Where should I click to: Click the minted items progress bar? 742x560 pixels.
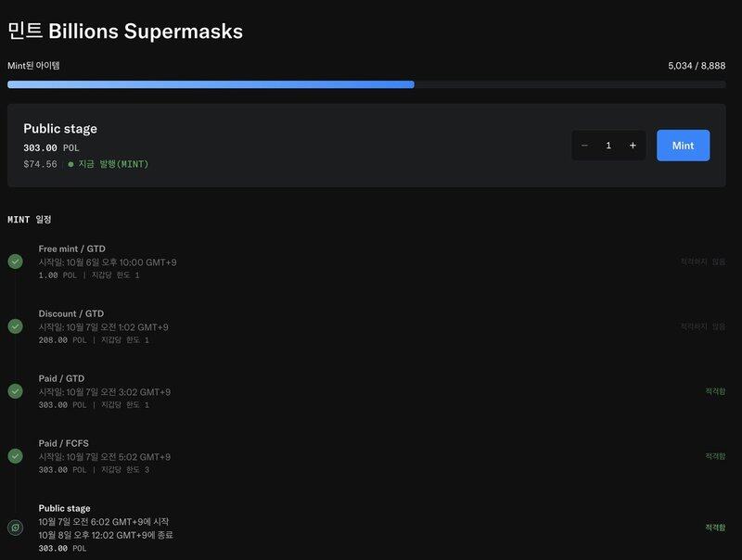(x=366, y=84)
